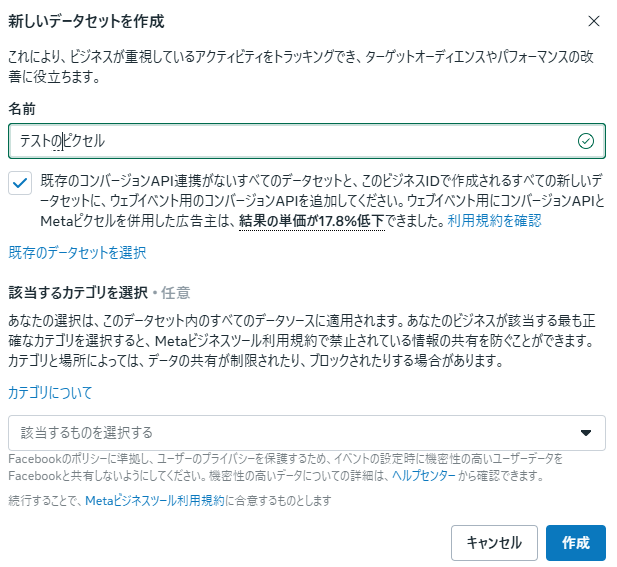Click into the 名前 text field
The image size is (617, 567).
pos(307,141)
